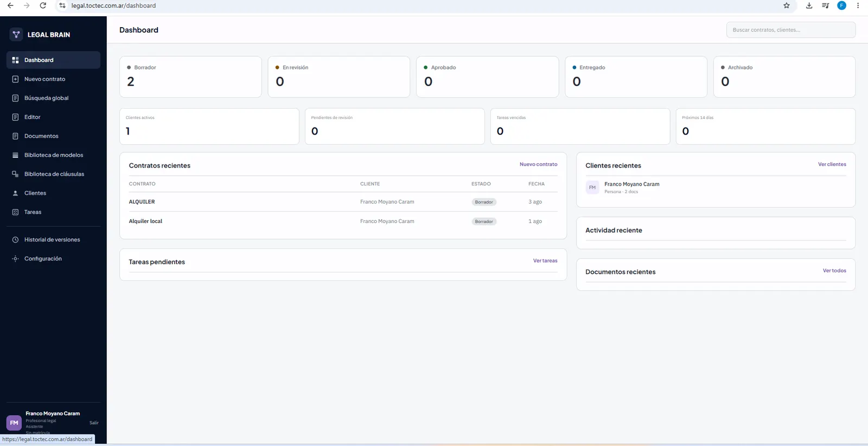Click the Tareas vencidas card
The width and height of the screenshot is (868, 446).
click(580, 126)
